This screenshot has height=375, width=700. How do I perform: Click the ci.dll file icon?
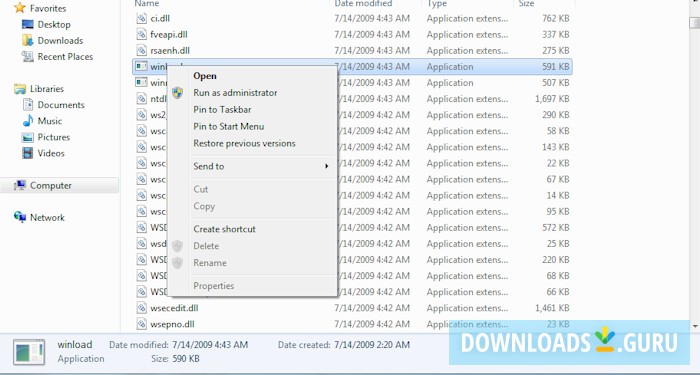pyautogui.click(x=142, y=19)
